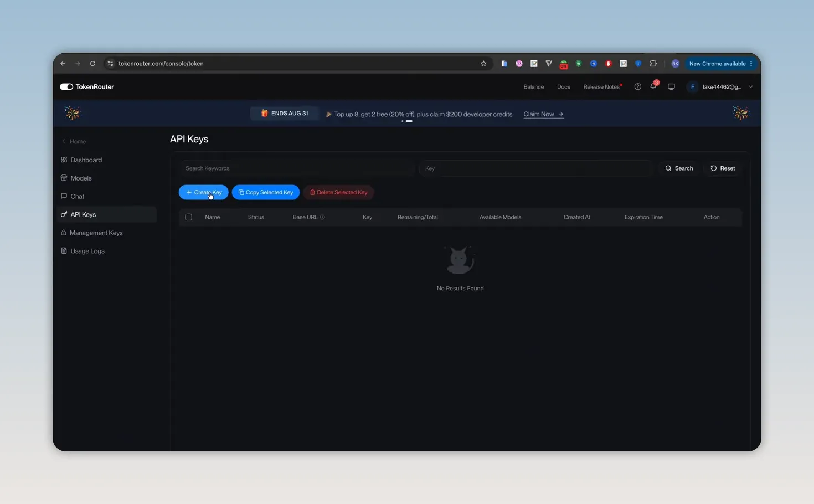Click the No Results Found text
Screen dimensions: 814x504
[x=460, y=289]
